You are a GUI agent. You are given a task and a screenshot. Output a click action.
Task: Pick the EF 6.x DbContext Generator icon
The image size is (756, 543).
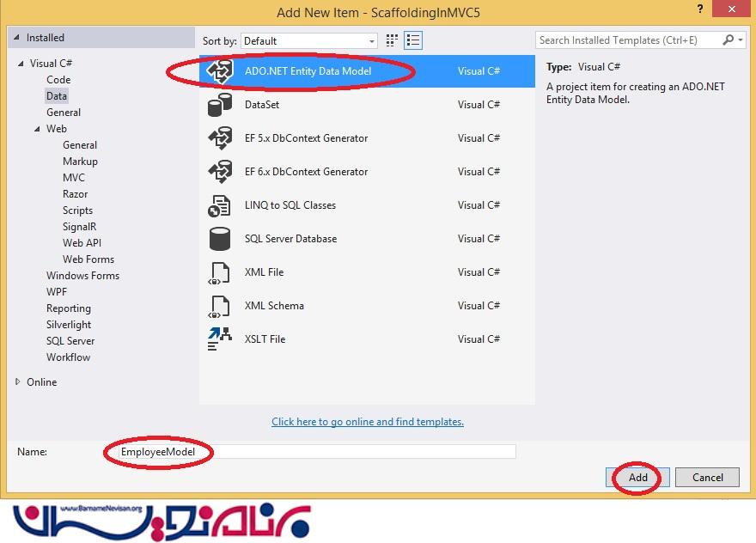(x=220, y=172)
